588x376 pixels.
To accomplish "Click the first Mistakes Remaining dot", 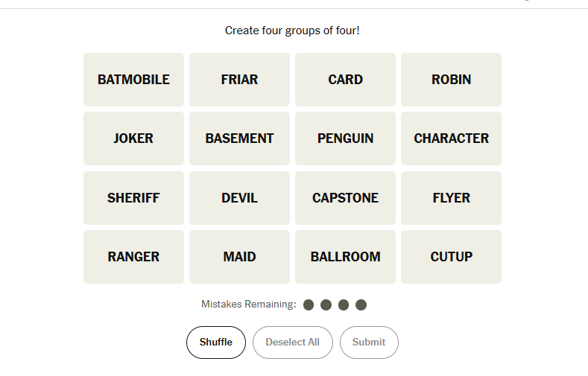I will (x=309, y=305).
